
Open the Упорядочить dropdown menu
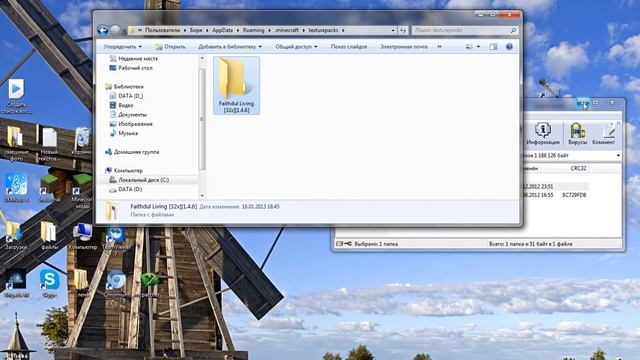pos(122,47)
